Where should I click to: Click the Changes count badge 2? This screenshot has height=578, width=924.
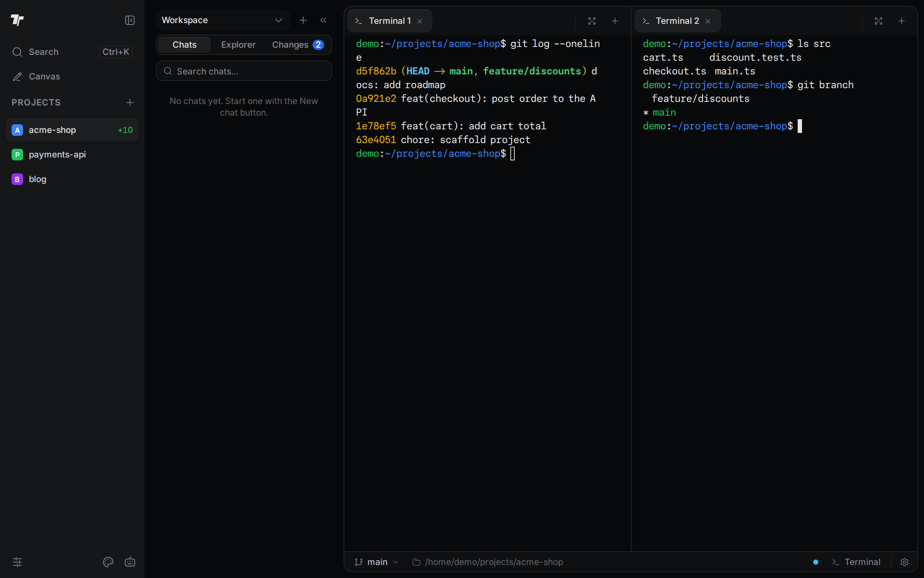(318, 45)
